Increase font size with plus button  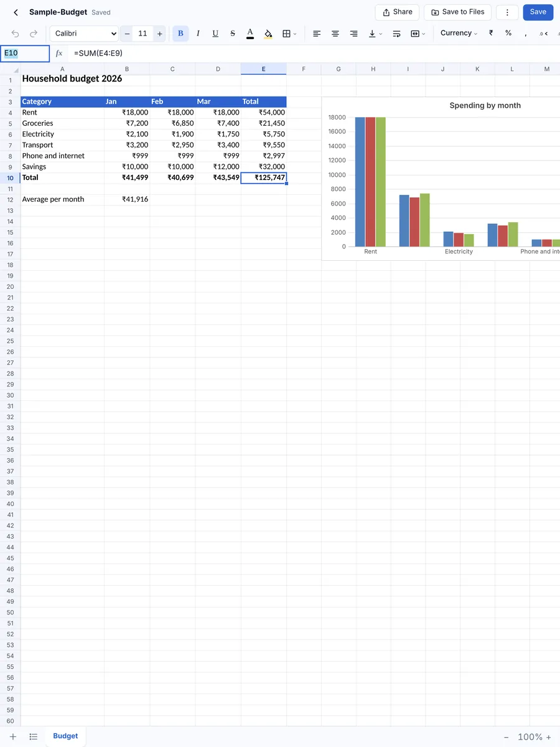[x=160, y=34]
